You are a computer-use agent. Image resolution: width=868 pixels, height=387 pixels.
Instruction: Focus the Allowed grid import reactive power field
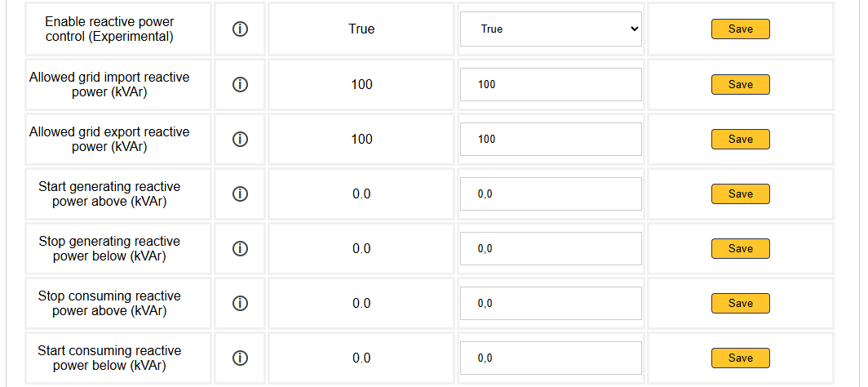[551, 84]
